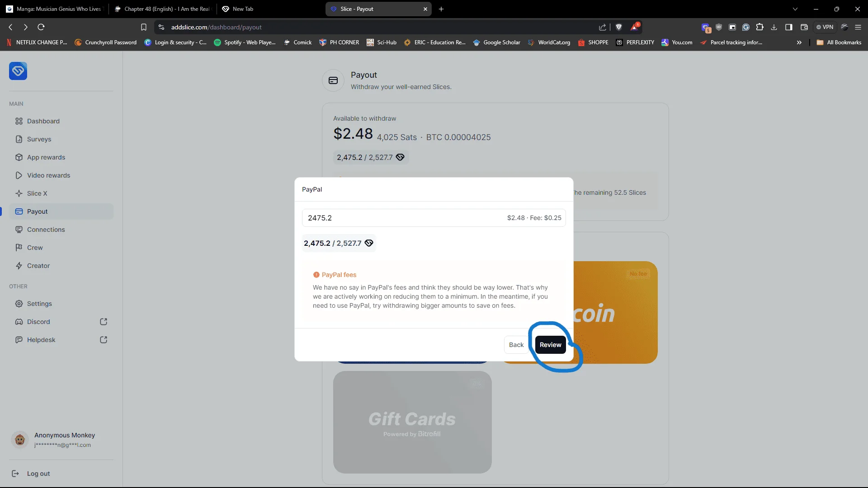Click slice icon beside 2,475.2 on the payout page
The height and width of the screenshot is (488, 868).
[x=400, y=157]
